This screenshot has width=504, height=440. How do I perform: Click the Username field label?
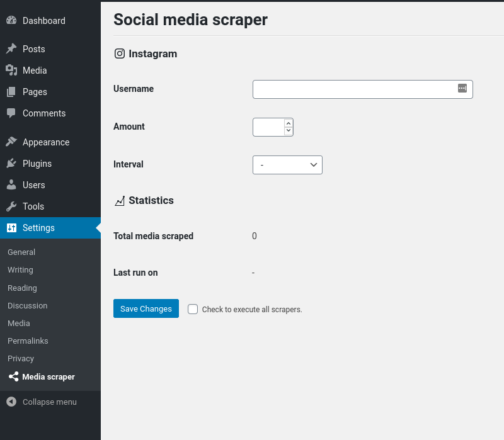click(x=134, y=89)
